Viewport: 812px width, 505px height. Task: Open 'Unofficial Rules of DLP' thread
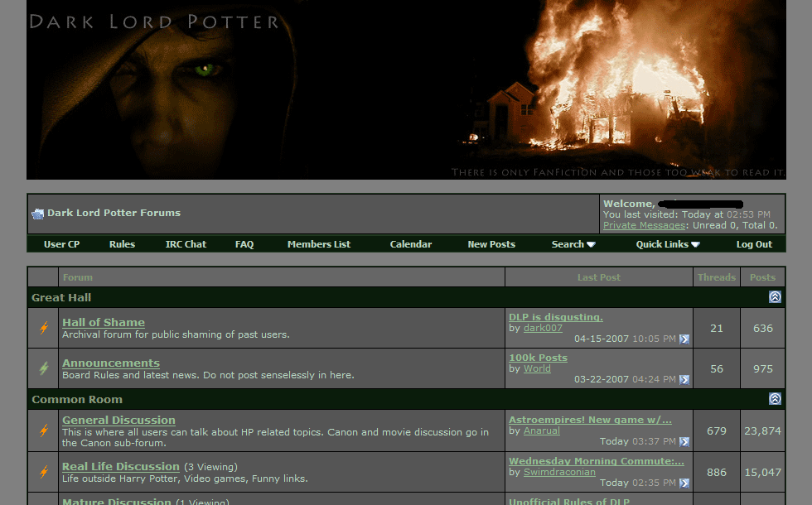(569, 502)
